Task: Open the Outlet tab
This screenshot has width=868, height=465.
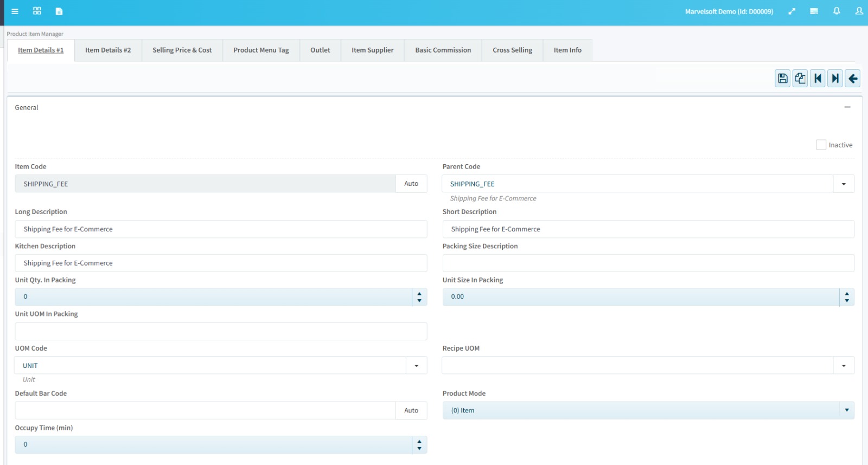Action: click(x=320, y=50)
